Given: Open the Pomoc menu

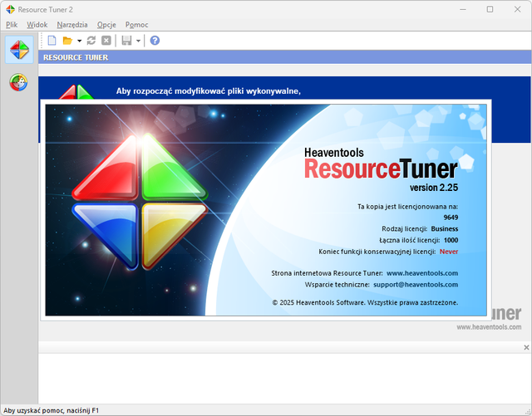Looking at the screenshot, I should point(136,25).
